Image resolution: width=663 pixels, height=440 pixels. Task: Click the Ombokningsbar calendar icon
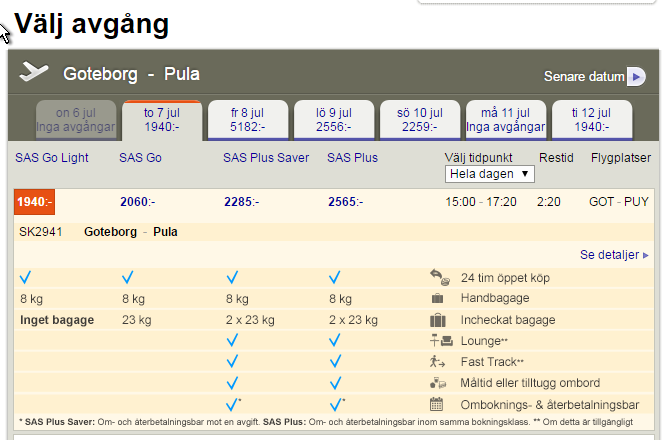pos(437,404)
